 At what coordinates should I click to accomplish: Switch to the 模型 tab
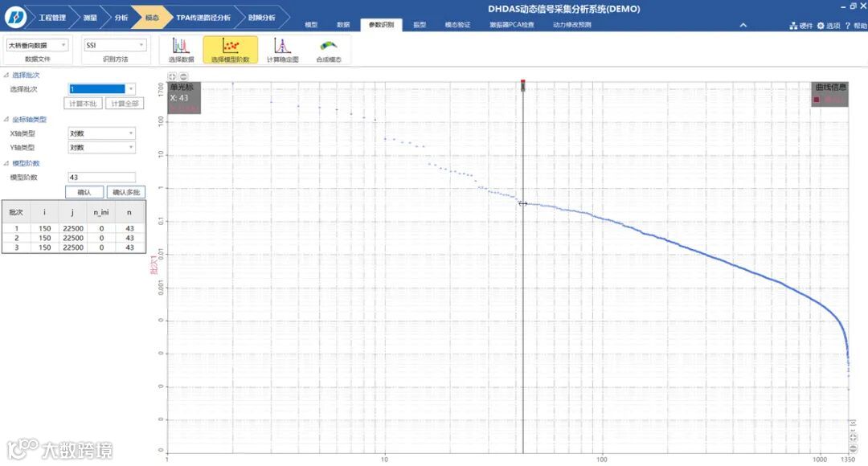point(311,25)
